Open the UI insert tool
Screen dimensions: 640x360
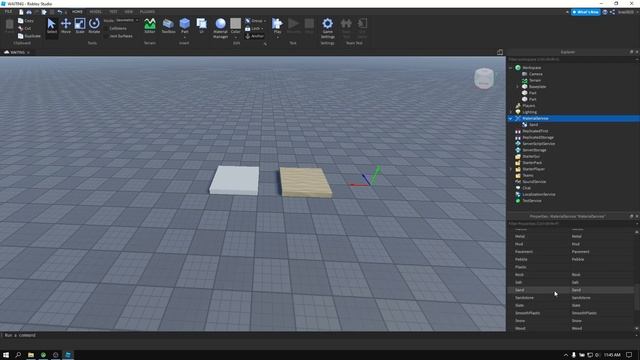pyautogui.click(x=202, y=26)
